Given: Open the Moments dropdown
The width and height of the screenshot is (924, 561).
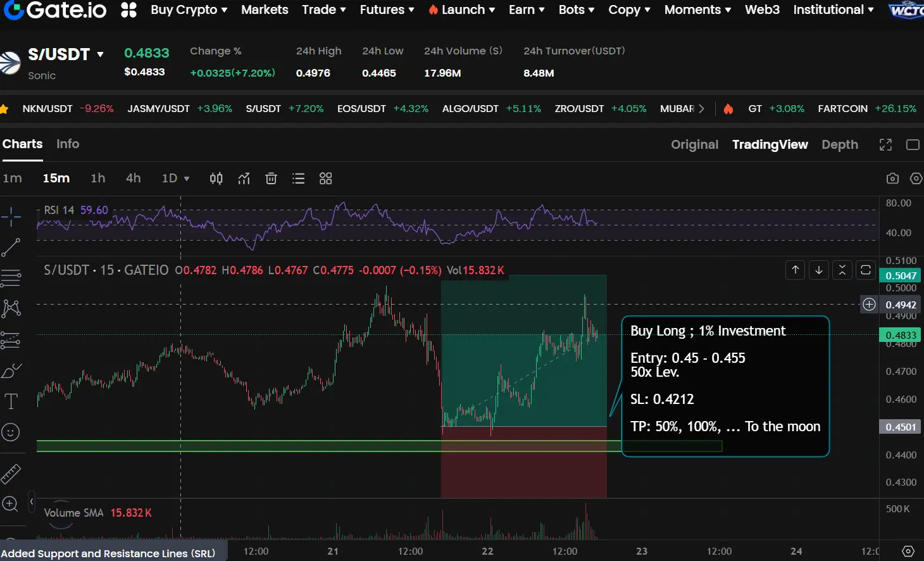Looking at the screenshot, I should (698, 9).
